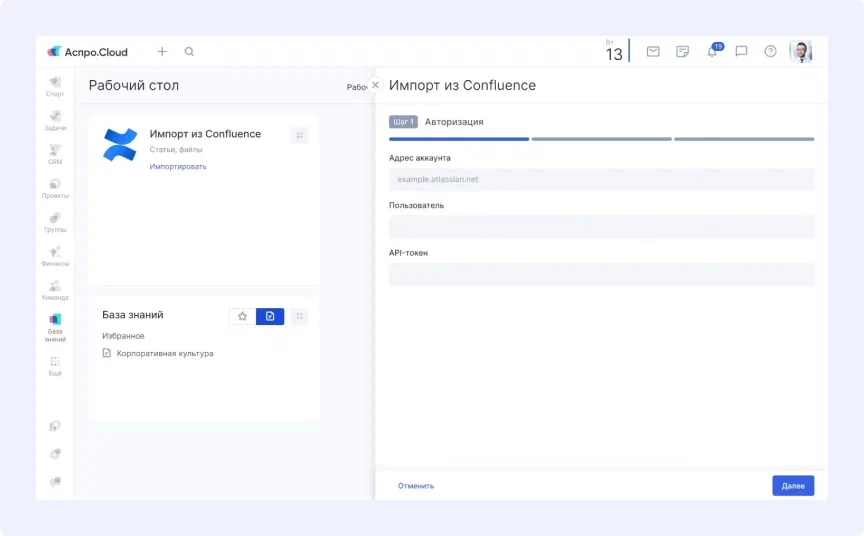This screenshot has width=864, height=536.
Task: Close the Импорт из Confluence panel
Action: pyautogui.click(x=375, y=85)
